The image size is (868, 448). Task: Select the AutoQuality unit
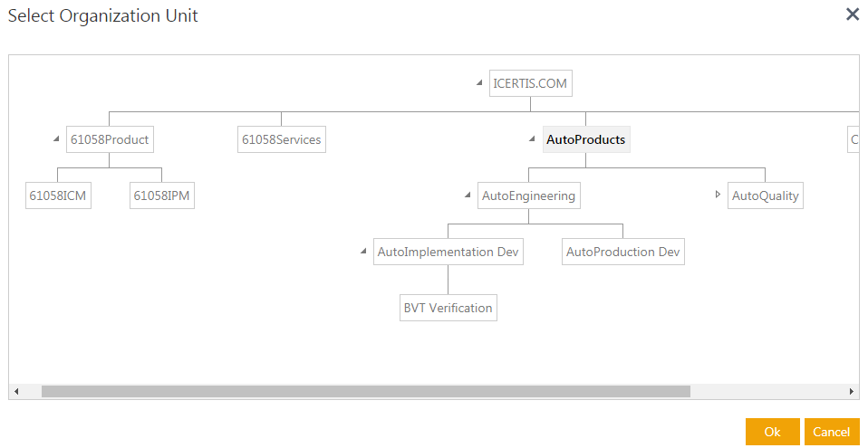(765, 195)
